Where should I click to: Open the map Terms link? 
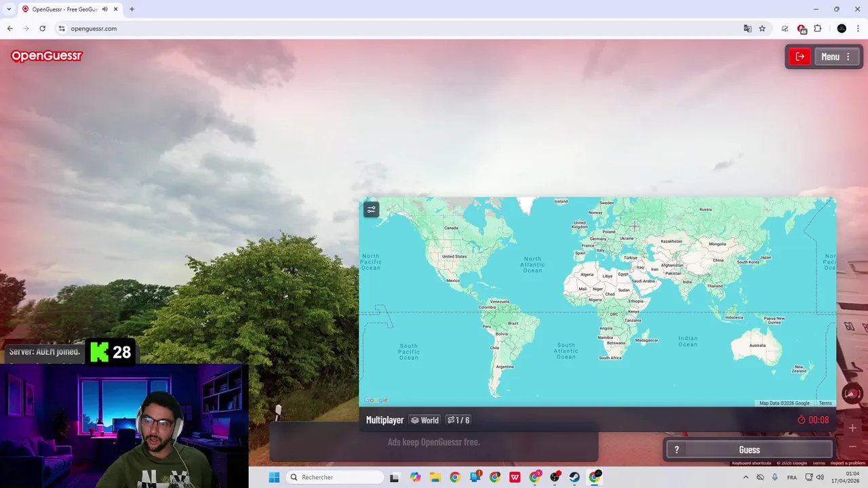coord(825,403)
